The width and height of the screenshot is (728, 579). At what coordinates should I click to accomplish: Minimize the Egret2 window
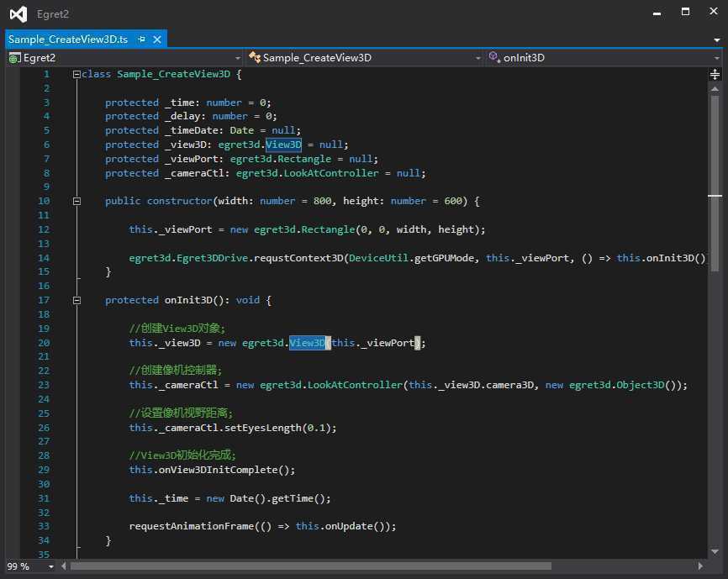(657, 13)
